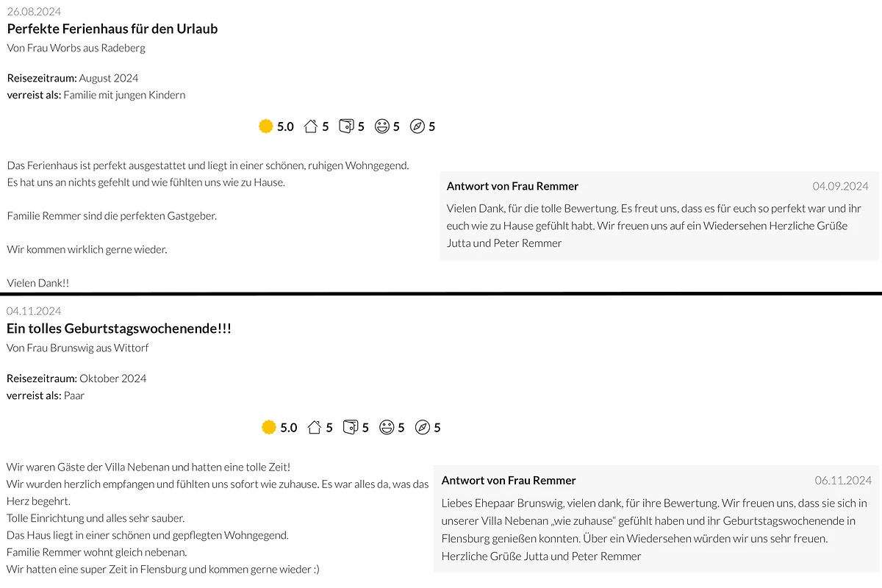The width and height of the screenshot is (882, 588).
Task: Select the author line 'Von Frau Worbs aus Radeberg'
Action: 76,48
